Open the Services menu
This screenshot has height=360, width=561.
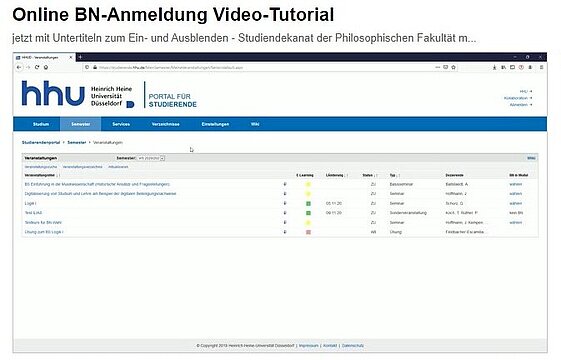pyautogui.click(x=121, y=124)
